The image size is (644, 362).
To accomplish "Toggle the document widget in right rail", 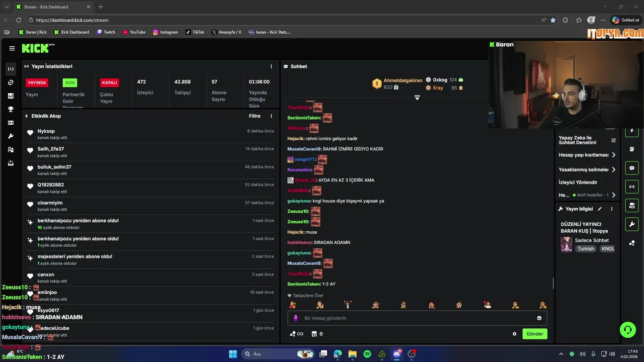I will point(632,149).
